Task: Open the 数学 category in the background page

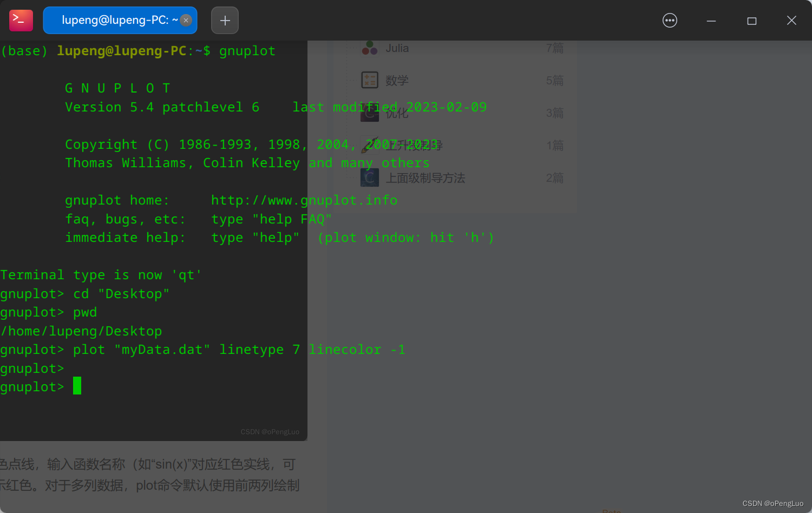Action: (397, 81)
